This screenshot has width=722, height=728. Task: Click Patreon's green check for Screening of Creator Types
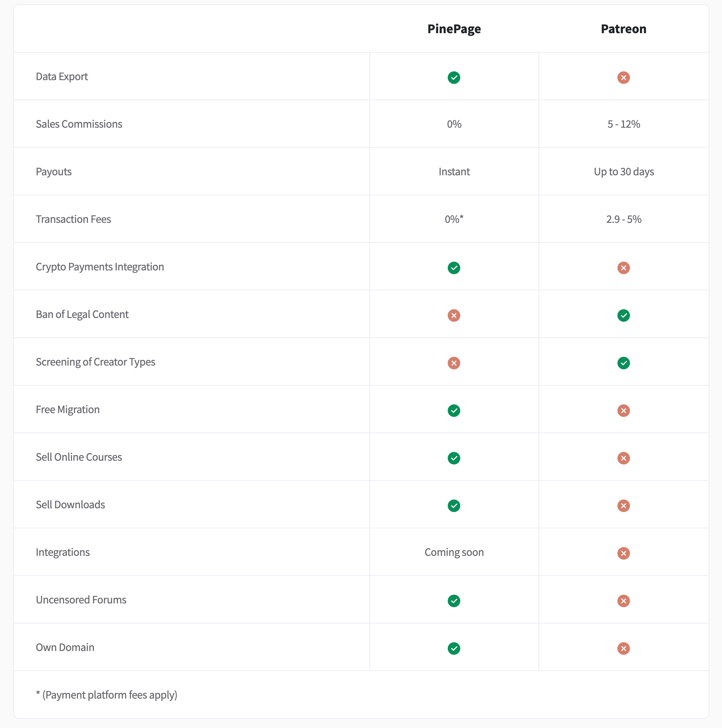coord(623,363)
